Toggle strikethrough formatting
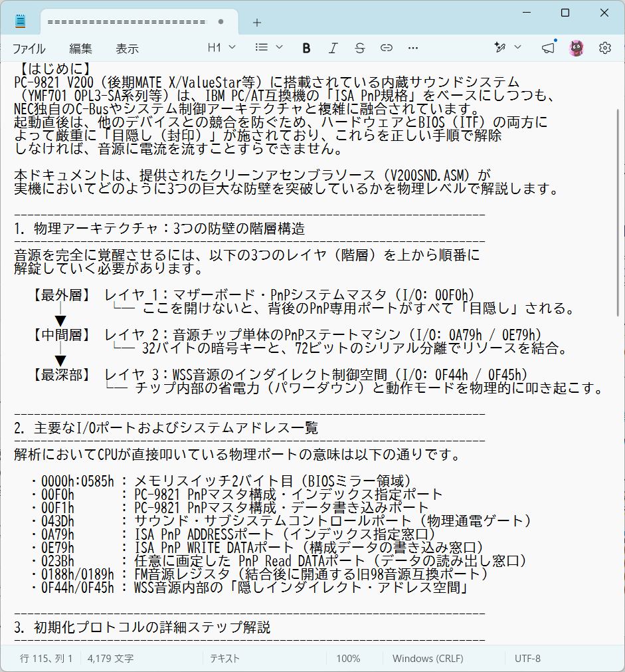The width and height of the screenshot is (625, 672). [360, 48]
